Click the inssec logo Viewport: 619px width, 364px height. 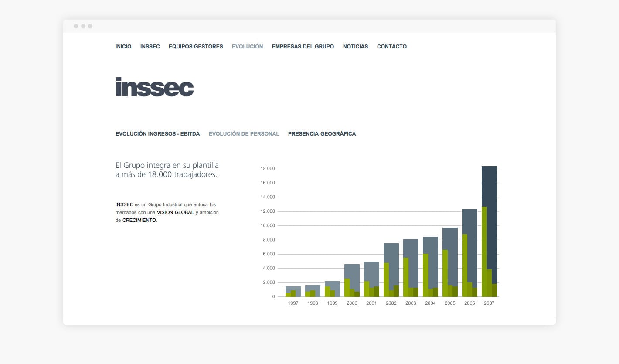(x=154, y=87)
